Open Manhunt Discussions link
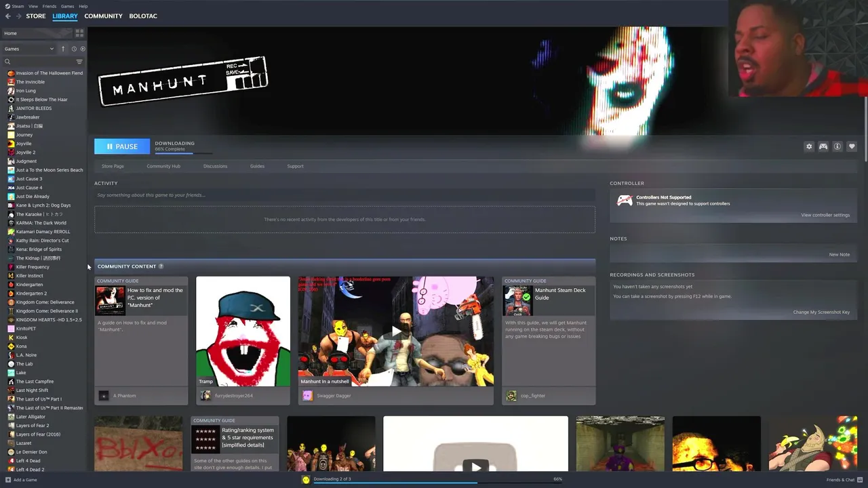This screenshot has height=488, width=868. click(x=216, y=166)
